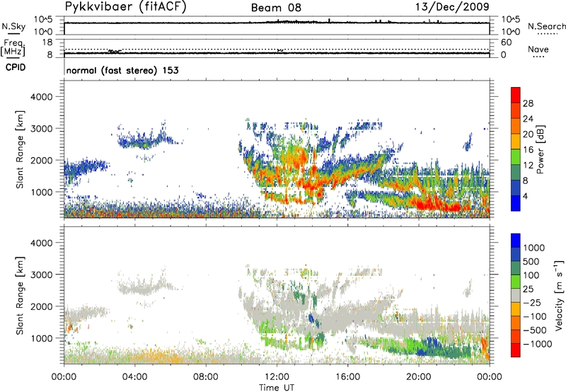This screenshot has width=566, height=392.
Task: Click the 16 label on the Power colorbar
Action: coord(528,150)
